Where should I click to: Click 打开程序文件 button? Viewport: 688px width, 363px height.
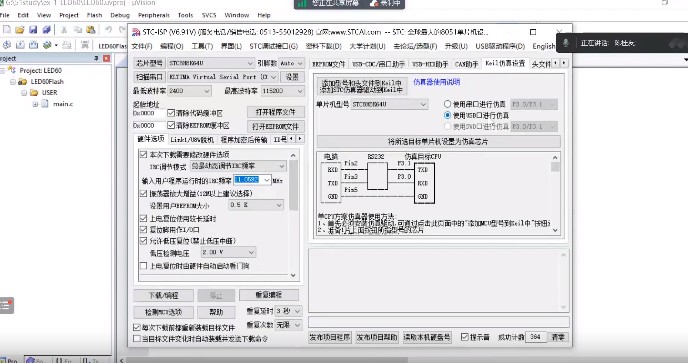tap(276, 112)
